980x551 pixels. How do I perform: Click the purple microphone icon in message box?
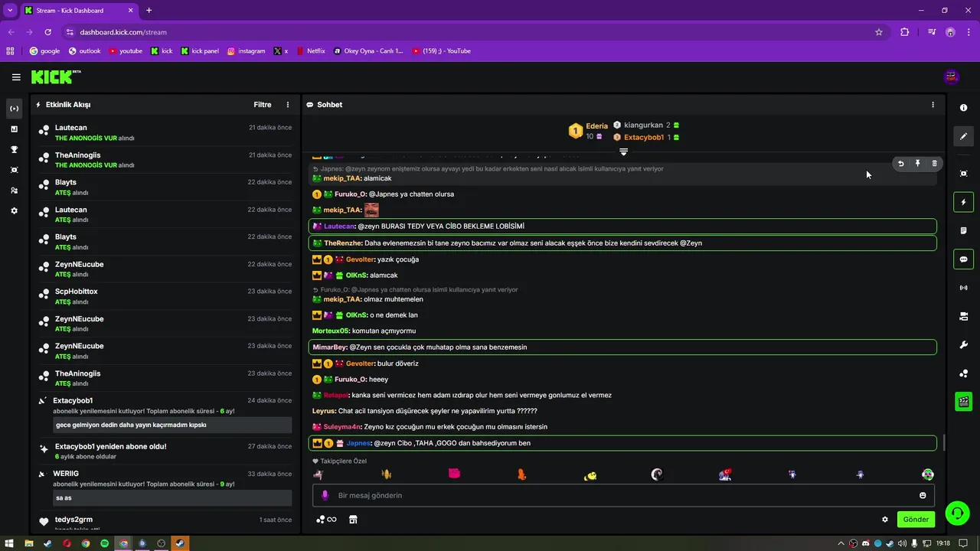tap(325, 496)
